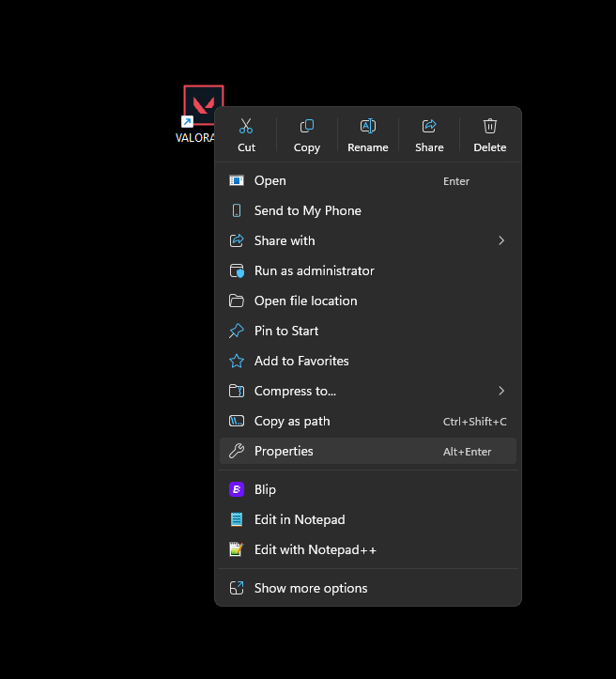Viewport: 616px width, 679px height.
Task: Choose Open from the context menu
Action: 270,180
